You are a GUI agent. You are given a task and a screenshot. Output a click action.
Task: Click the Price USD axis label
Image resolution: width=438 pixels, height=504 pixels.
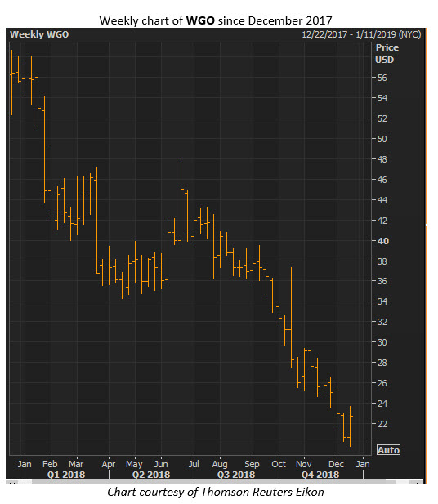coord(387,54)
